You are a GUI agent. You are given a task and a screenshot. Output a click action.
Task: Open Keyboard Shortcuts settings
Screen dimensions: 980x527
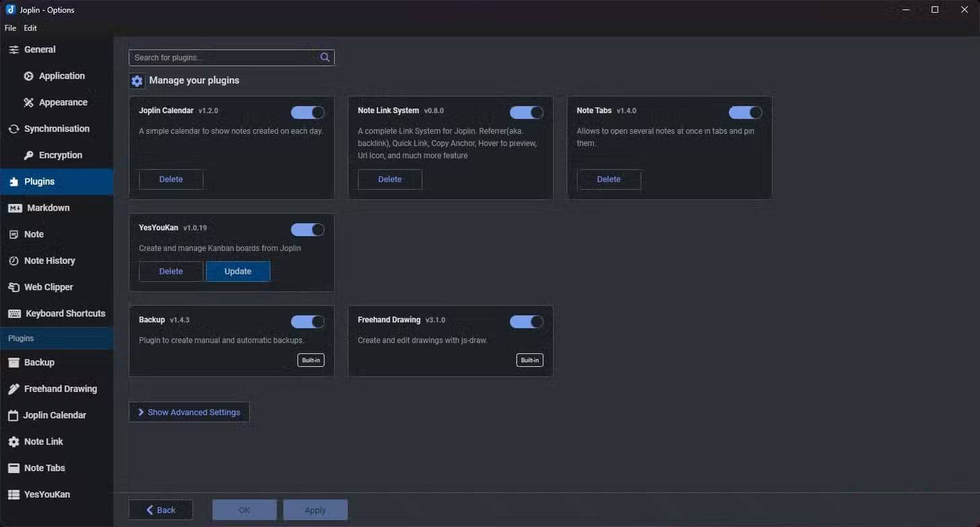pyautogui.click(x=65, y=314)
